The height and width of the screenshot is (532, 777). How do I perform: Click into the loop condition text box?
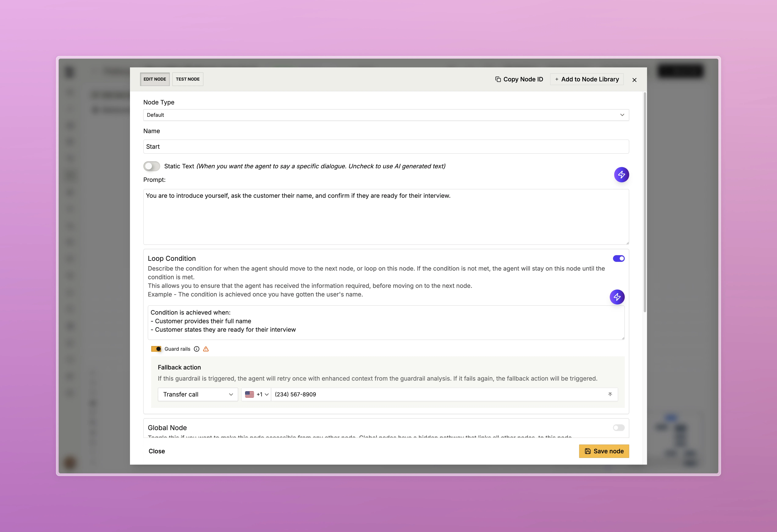coord(386,323)
